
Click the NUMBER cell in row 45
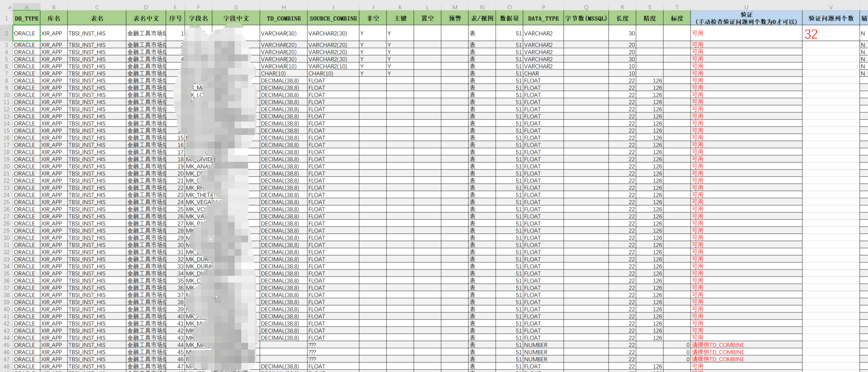tap(543, 345)
